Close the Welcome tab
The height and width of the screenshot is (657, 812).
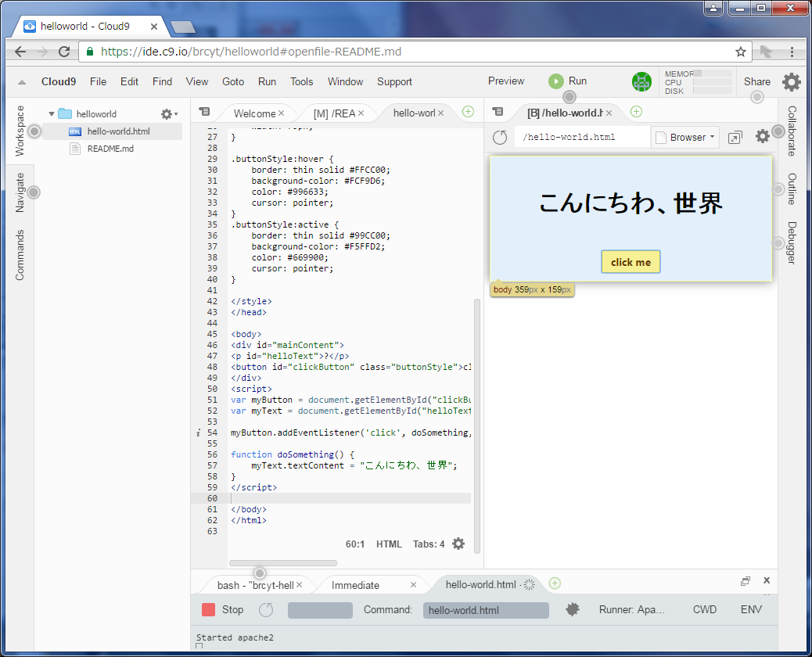pyautogui.click(x=281, y=113)
